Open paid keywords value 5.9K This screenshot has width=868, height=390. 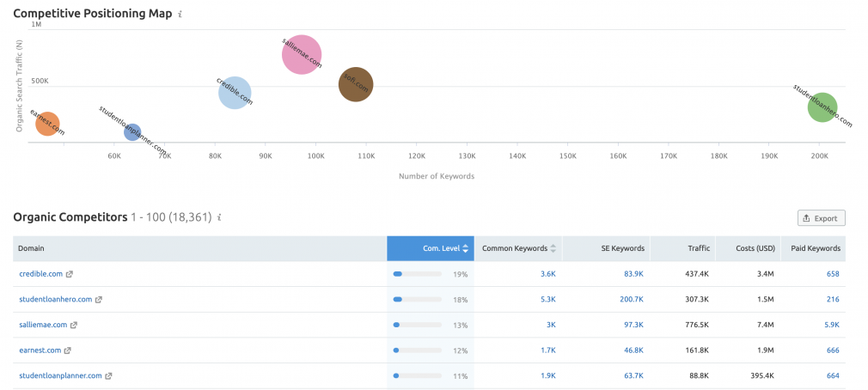831,325
